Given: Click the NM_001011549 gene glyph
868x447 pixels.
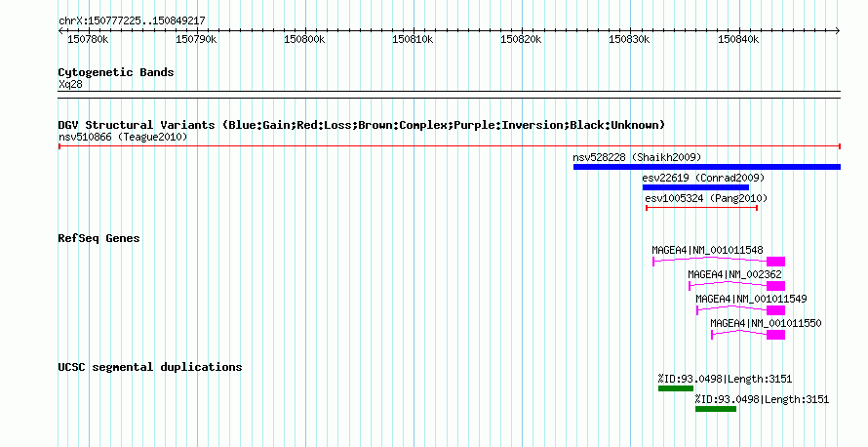Looking at the screenshot, I should coord(740,310).
